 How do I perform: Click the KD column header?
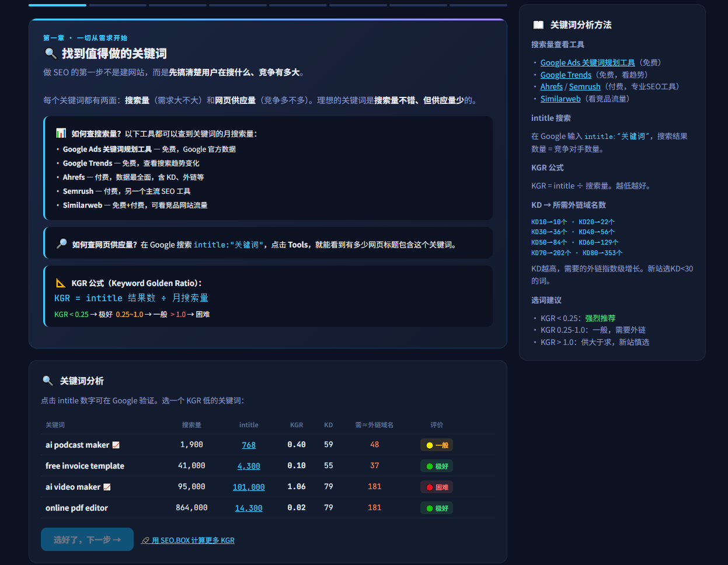coord(329,425)
